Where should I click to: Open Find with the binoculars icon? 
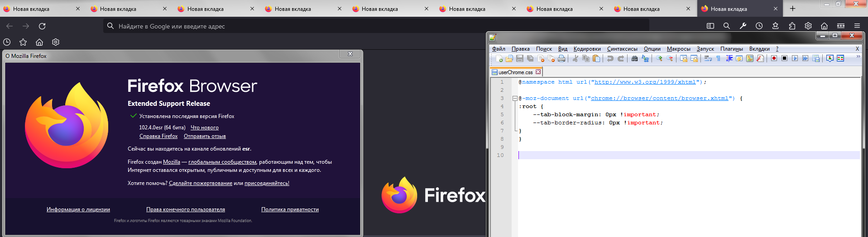(x=634, y=58)
